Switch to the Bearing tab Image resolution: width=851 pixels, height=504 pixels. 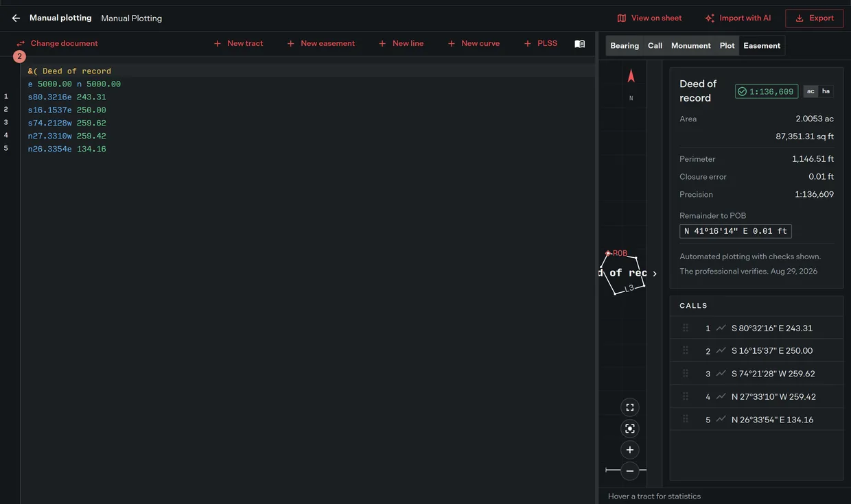pyautogui.click(x=625, y=46)
